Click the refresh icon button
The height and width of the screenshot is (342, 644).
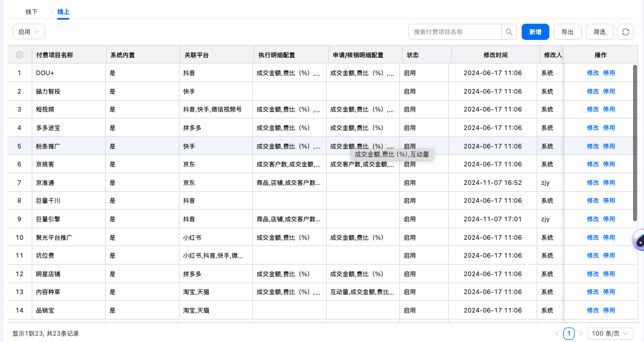click(625, 32)
